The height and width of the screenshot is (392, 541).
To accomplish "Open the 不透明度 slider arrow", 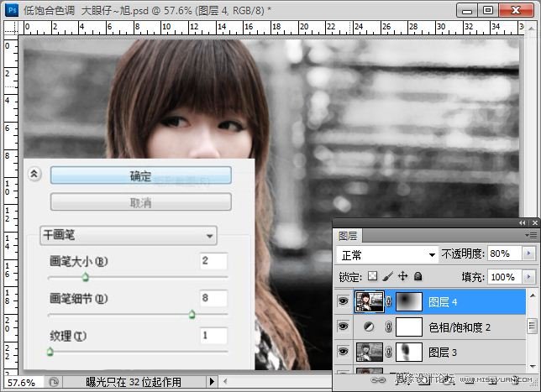I will (x=529, y=254).
